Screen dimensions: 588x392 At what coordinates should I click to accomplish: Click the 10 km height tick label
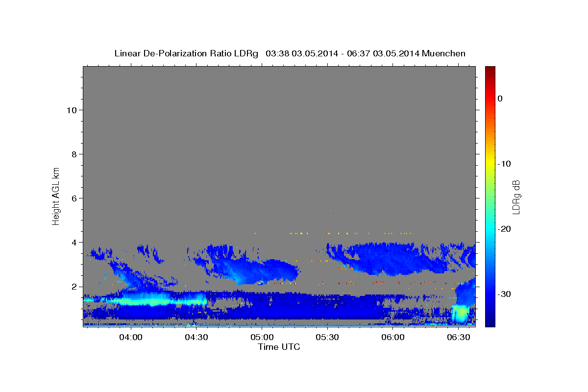tap(71, 110)
